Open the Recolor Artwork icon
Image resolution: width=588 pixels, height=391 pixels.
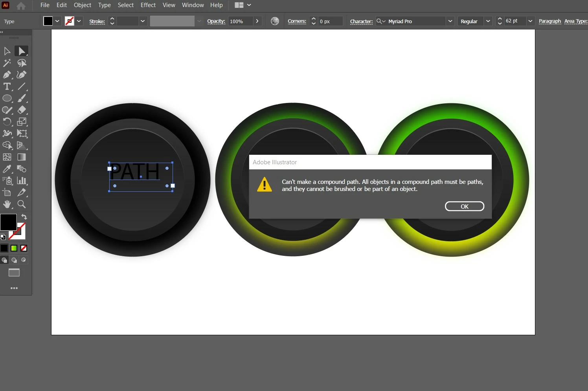click(275, 21)
